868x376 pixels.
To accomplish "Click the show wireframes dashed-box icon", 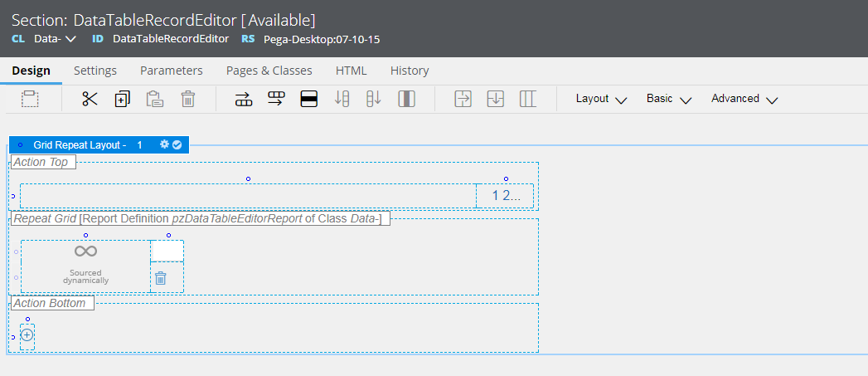I will click(x=30, y=100).
